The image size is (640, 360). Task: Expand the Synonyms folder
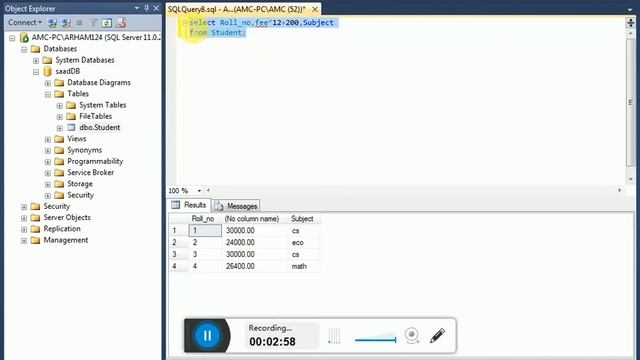(48, 151)
